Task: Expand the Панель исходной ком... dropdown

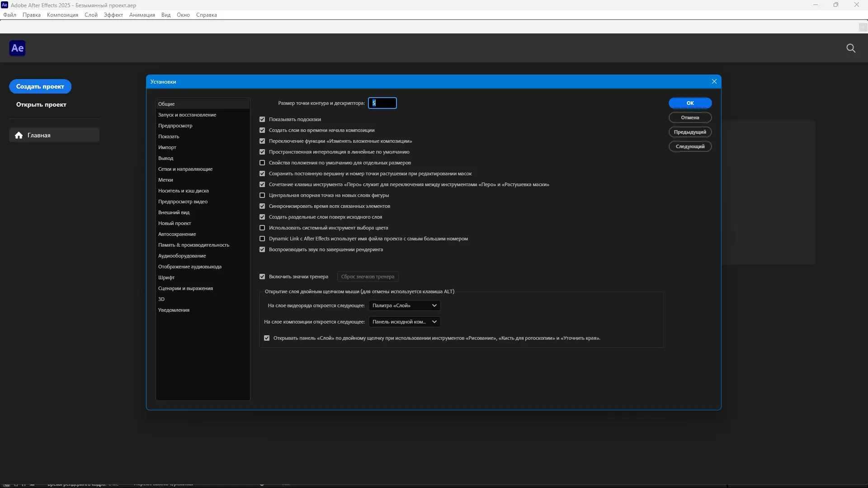Action: [x=404, y=322]
